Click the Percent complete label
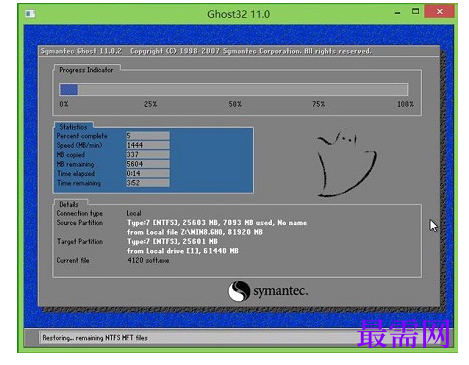Viewport: 469px width, 365px height. coord(82,136)
